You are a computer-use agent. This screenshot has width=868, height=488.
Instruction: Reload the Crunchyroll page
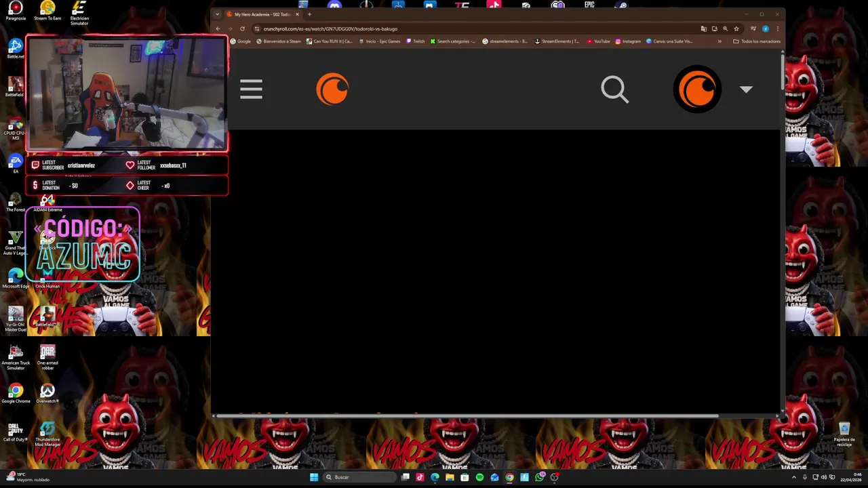click(242, 28)
